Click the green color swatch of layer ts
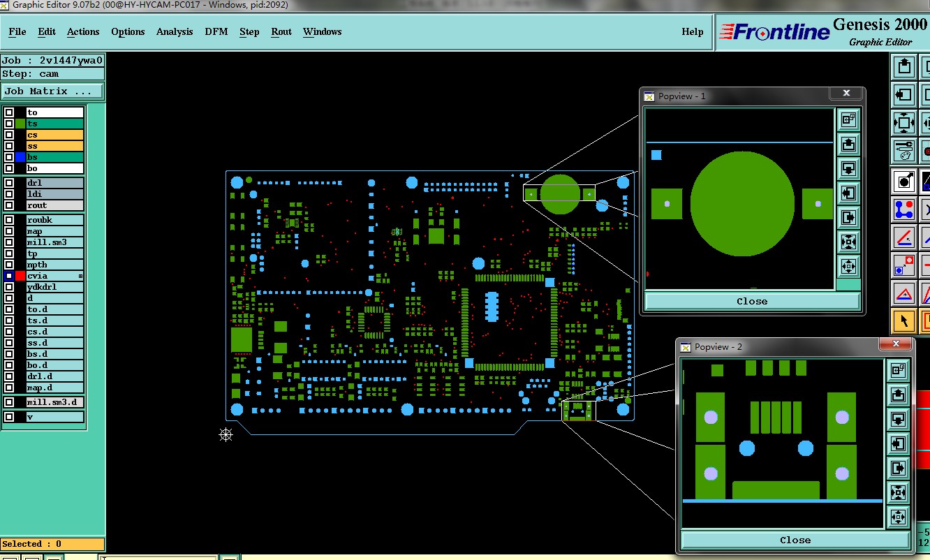930x560 pixels. point(20,124)
